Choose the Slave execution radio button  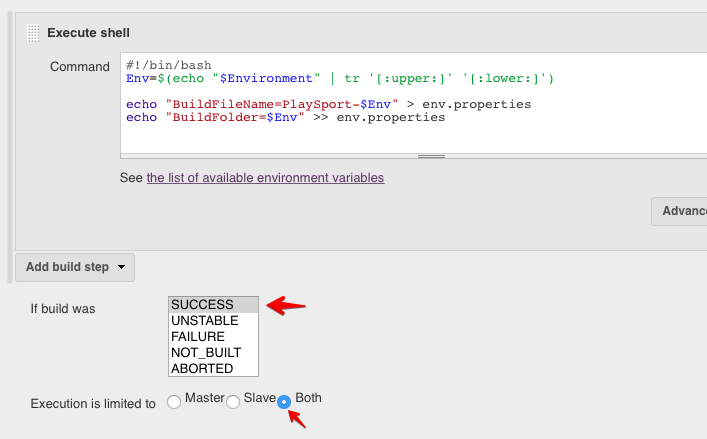[x=233, y=402]
